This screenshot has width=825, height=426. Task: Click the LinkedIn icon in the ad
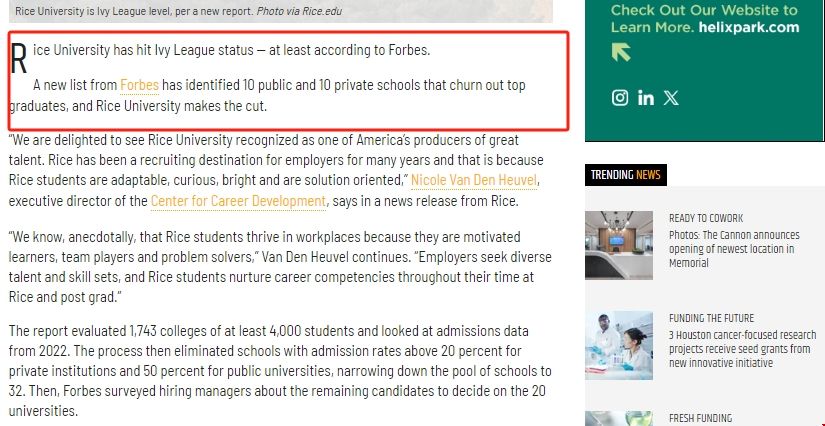point(645,98)
